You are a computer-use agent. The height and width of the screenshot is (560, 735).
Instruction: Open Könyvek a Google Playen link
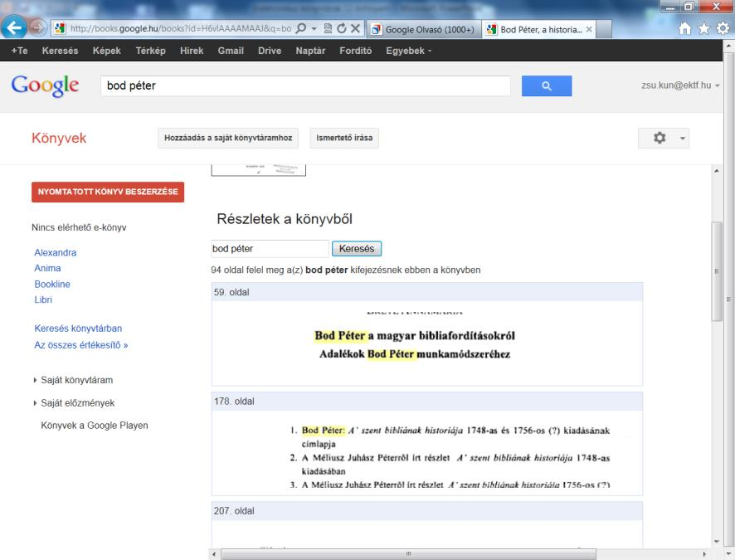pos(95,426)
